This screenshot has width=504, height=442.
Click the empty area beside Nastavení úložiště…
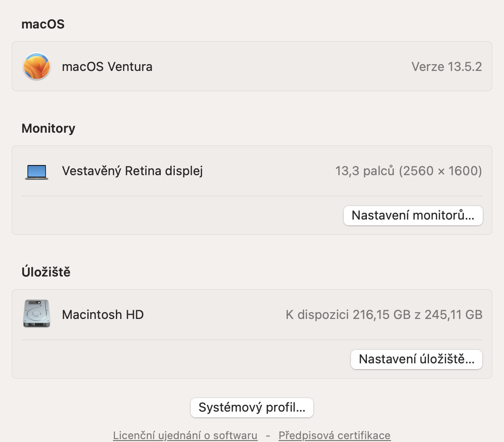coord(183,359)
